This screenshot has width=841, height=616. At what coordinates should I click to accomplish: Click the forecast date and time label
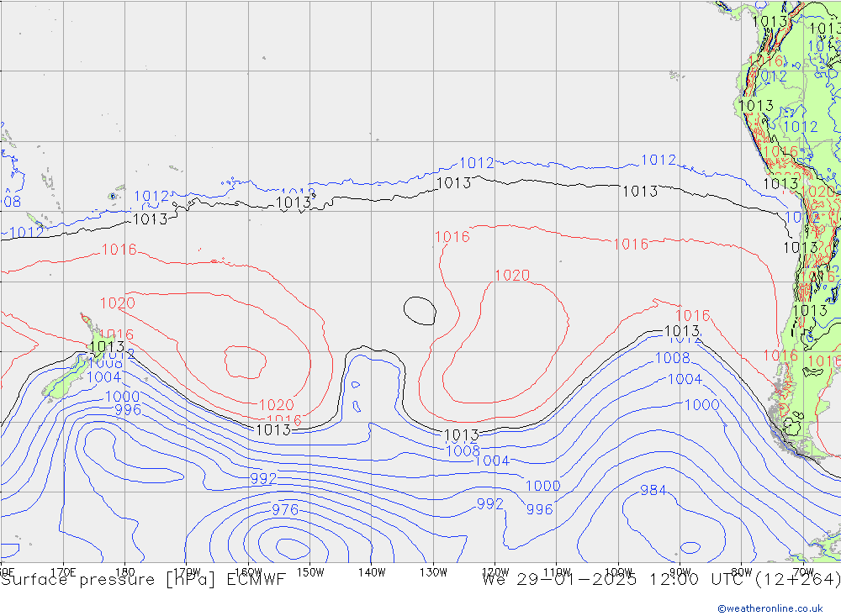[x=661, y=580]
